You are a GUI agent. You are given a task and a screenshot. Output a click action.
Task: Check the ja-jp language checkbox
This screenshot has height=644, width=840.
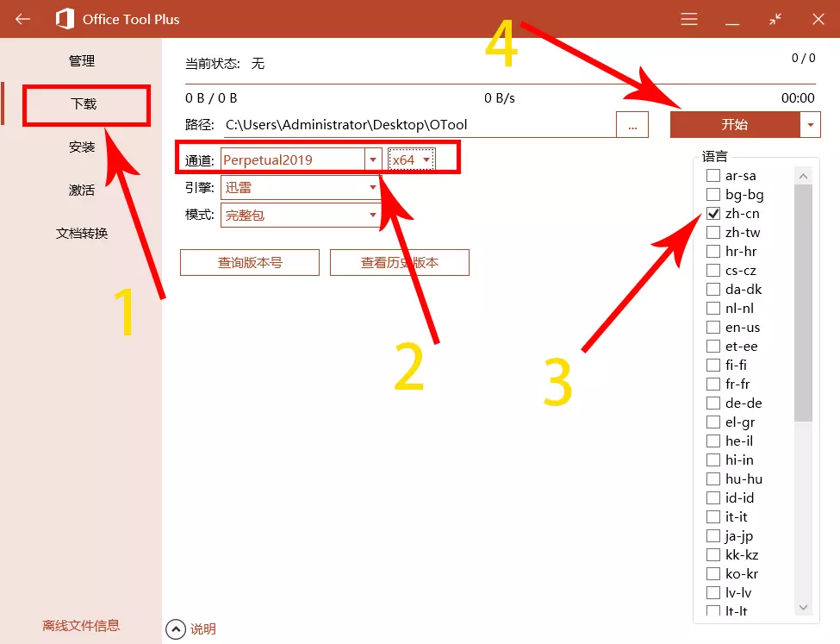(x=713, y=535)
